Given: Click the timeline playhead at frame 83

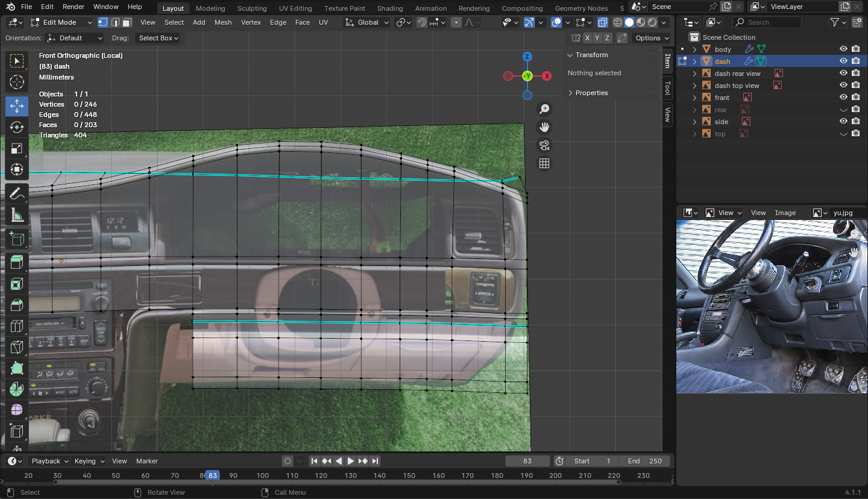Looking at the screenshot, I should (212, 475).
